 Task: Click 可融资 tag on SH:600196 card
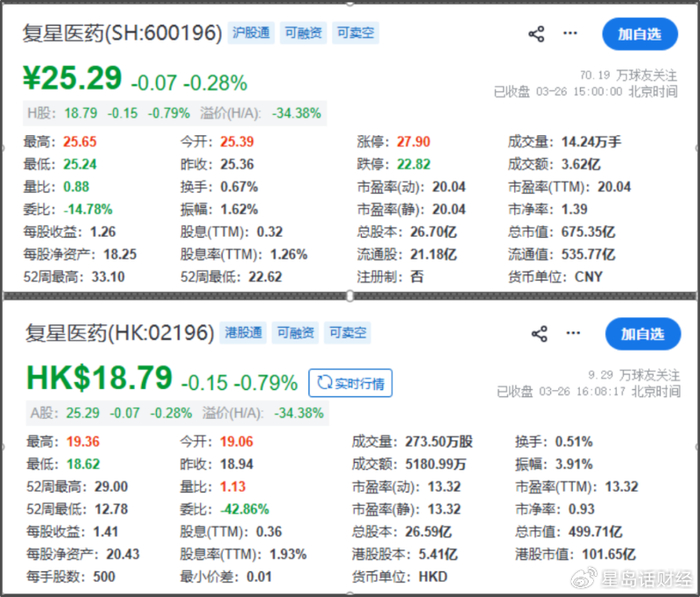click(x=303, y=33)
